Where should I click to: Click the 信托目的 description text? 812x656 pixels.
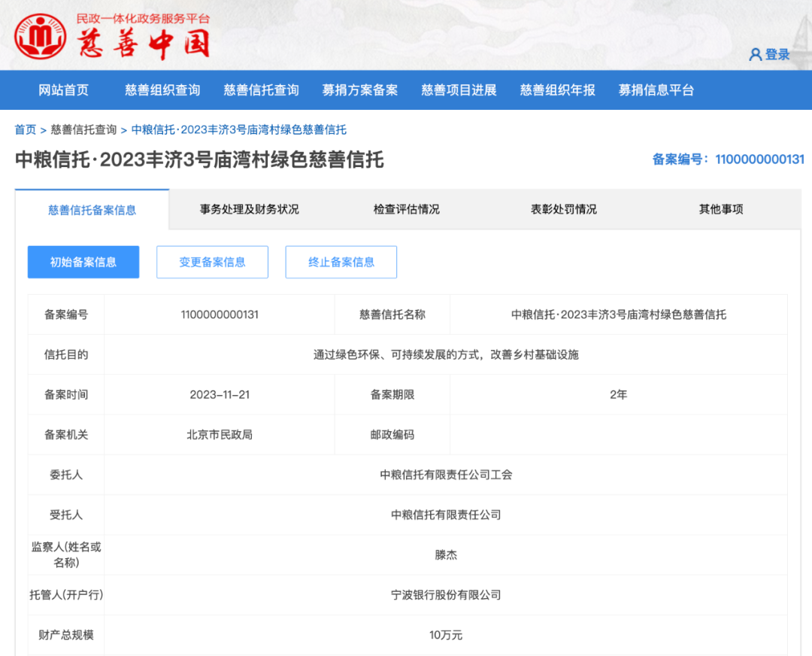click(x=446, y=355)
